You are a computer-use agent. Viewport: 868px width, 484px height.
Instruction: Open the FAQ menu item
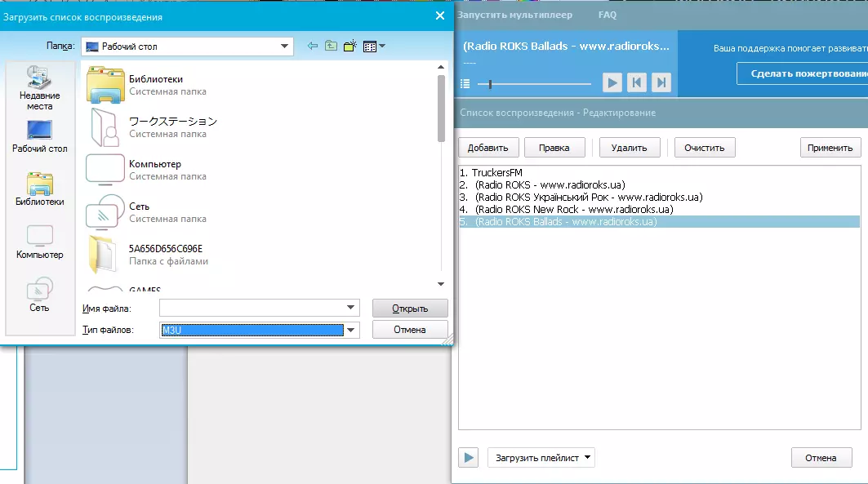click(608, 15)
